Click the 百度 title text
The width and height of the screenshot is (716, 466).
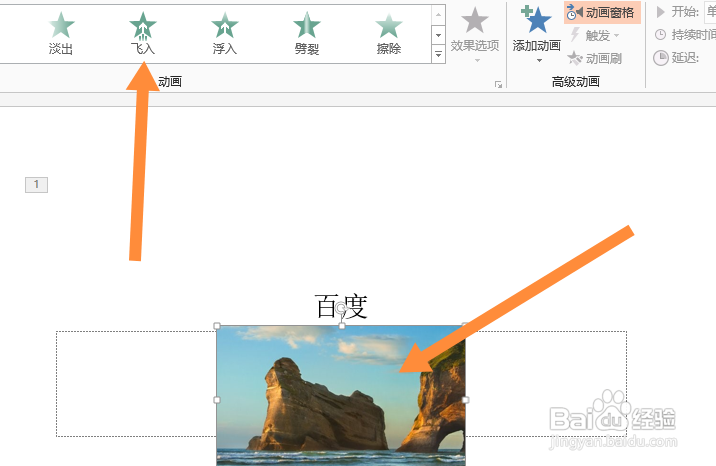pos(341,306)
